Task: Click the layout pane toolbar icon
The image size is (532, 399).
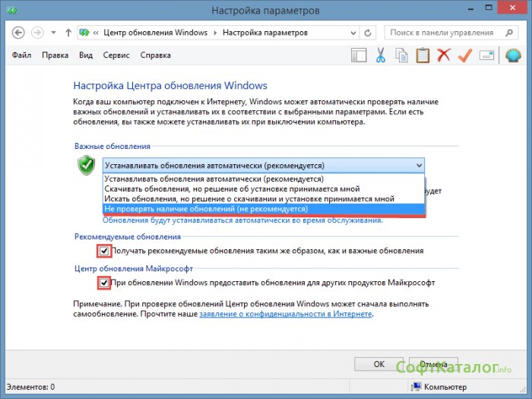Action: coord(359,55)
